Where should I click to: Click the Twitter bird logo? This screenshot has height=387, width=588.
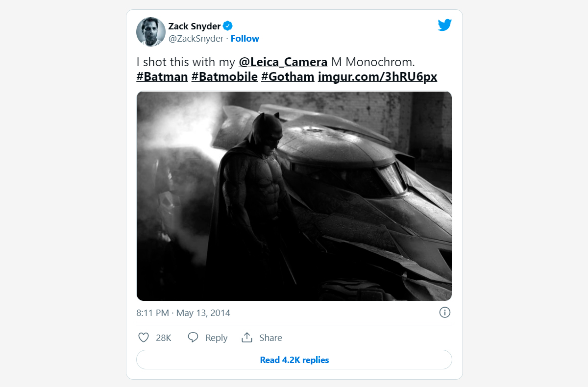point(444,25)
